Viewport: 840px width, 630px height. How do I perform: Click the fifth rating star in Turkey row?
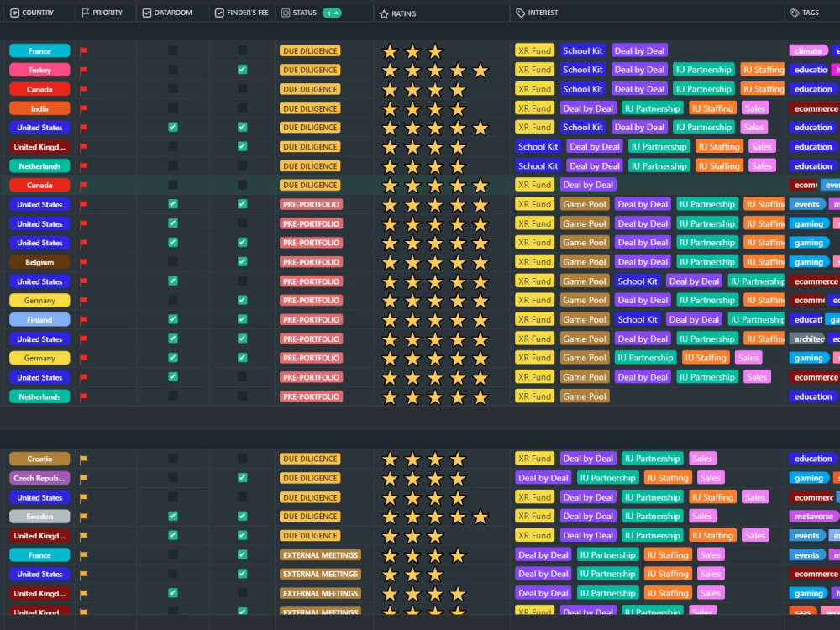[480, 71]
